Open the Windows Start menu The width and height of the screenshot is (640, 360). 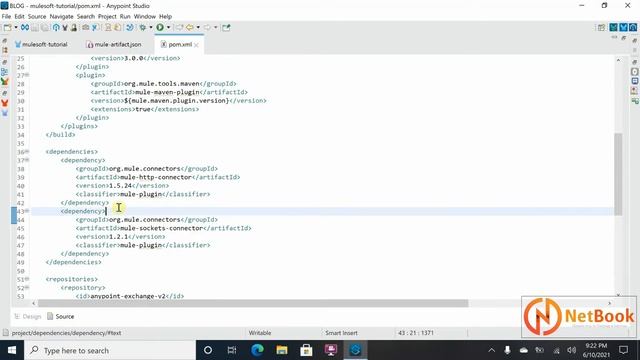click(x=12, y=350)
